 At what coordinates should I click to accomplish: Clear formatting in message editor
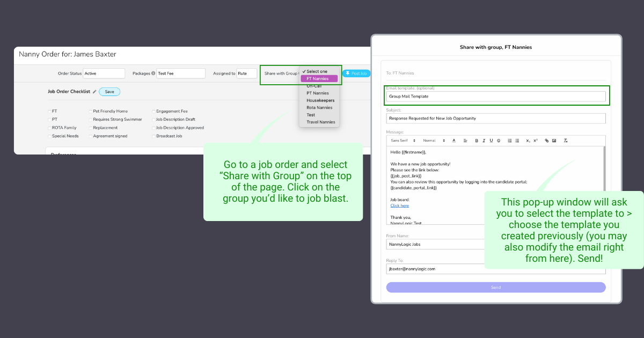click(566, 141)
